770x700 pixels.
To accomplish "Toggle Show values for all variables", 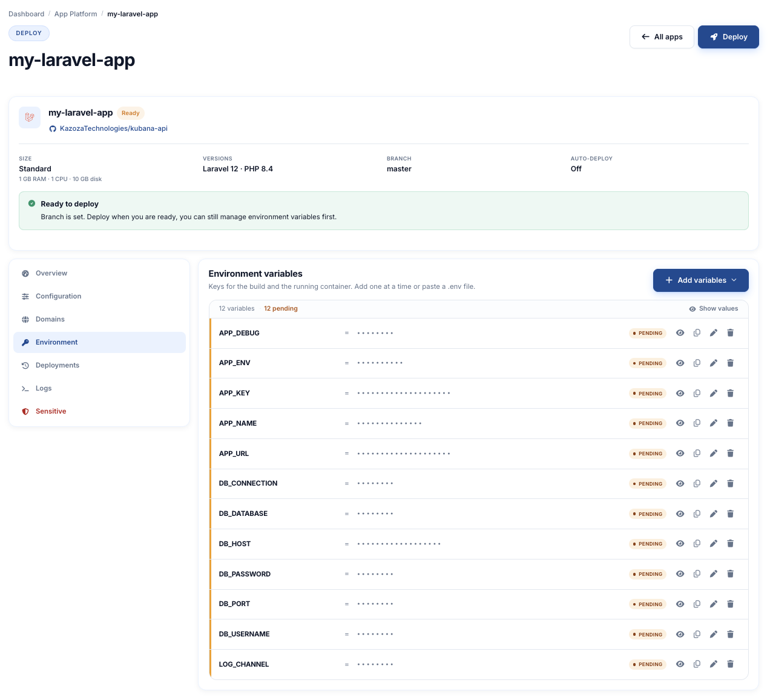I will click(x=714, y=309).
